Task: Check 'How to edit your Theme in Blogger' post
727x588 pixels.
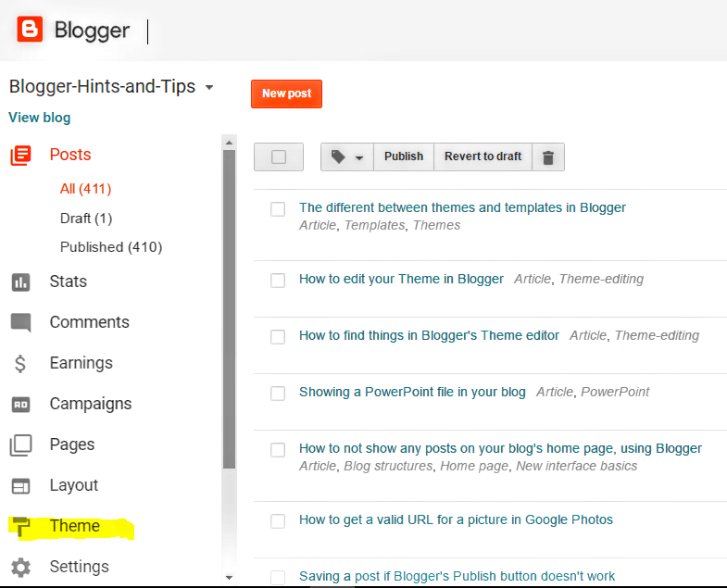Action: coord(278,280)
